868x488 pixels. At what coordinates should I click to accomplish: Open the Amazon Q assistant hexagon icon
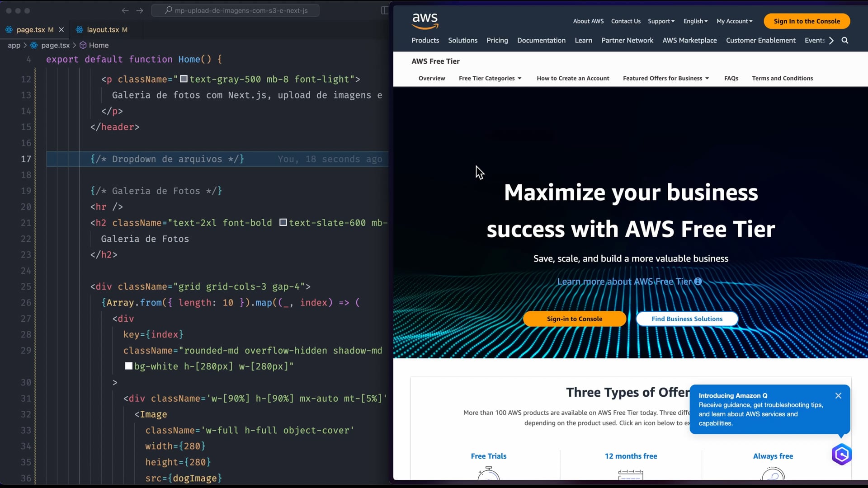coord(841,455)
